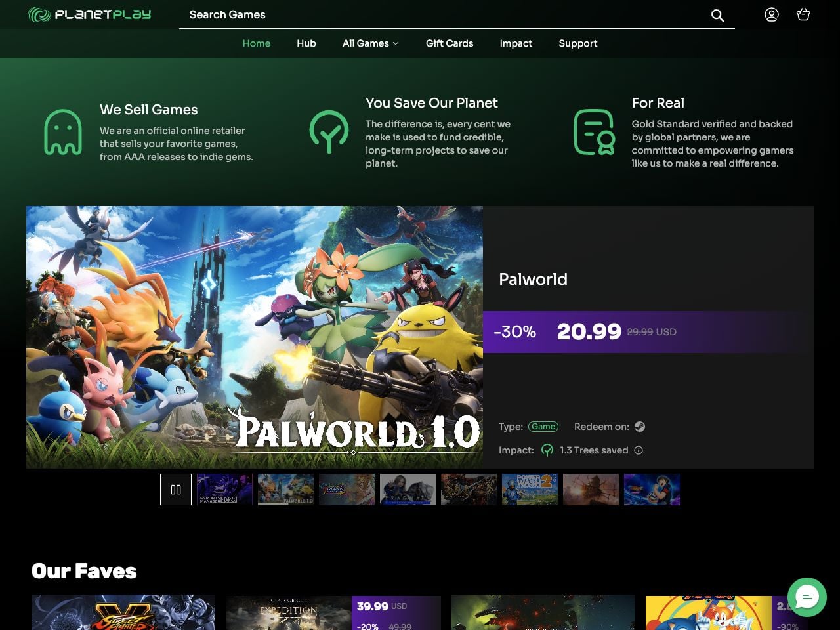Open the user account icon

point(772,14)
